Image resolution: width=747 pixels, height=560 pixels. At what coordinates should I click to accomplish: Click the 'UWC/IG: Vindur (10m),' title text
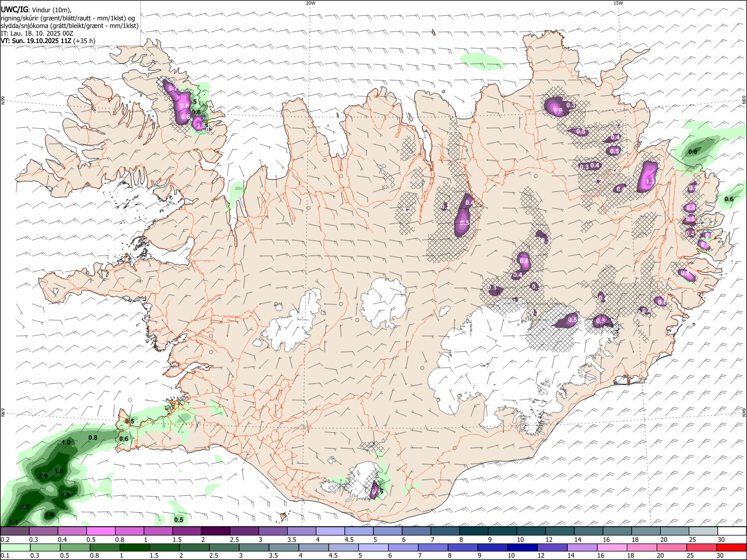click(36, 9)
